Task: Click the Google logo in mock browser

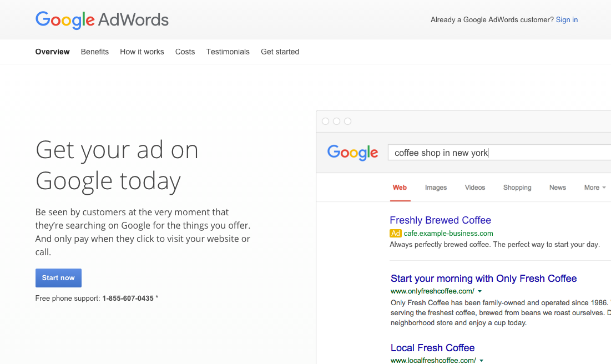Action: tap(352, 153)
